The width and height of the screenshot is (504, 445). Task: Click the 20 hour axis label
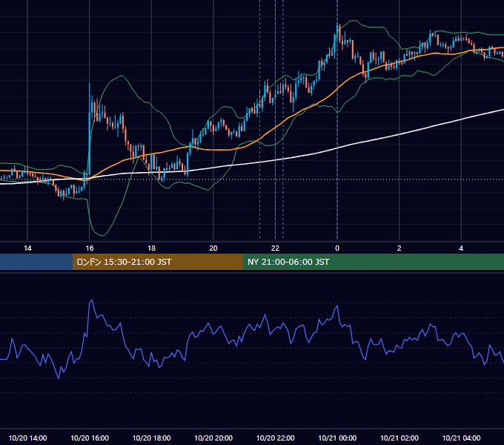213,248
